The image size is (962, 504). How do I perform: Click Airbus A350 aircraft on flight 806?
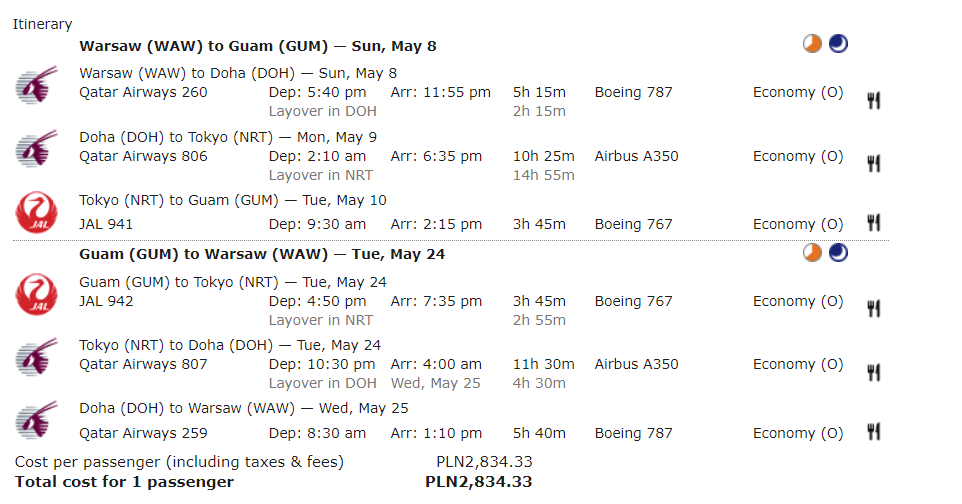(x=636, y=157)
